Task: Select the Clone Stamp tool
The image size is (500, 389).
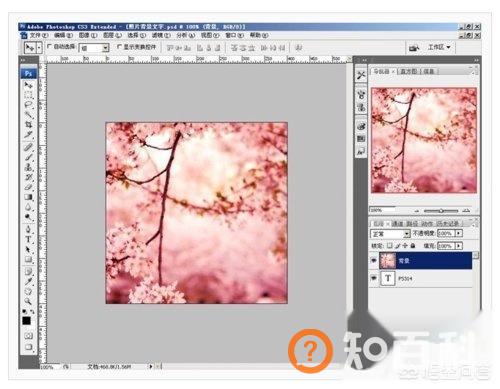Action: tap(29, 167)
